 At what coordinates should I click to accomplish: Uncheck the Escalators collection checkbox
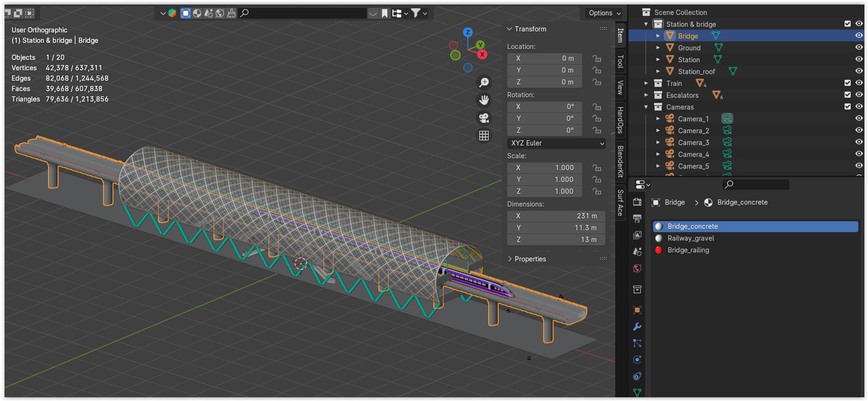(848, 95)
